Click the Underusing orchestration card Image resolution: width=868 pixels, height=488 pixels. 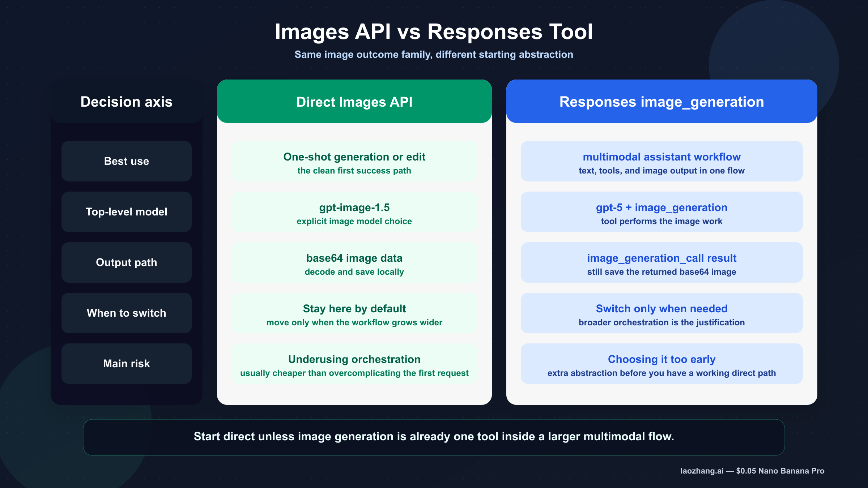[354, 364]
